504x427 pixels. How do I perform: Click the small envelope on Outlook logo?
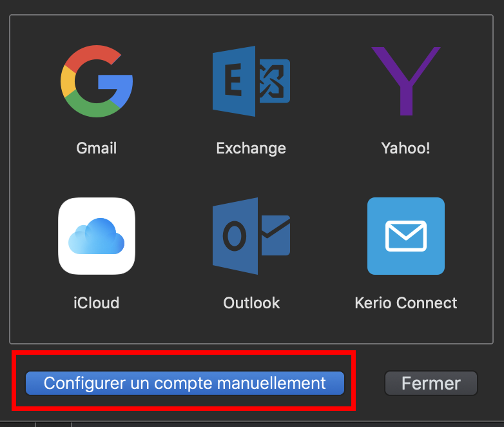[275, 233]
